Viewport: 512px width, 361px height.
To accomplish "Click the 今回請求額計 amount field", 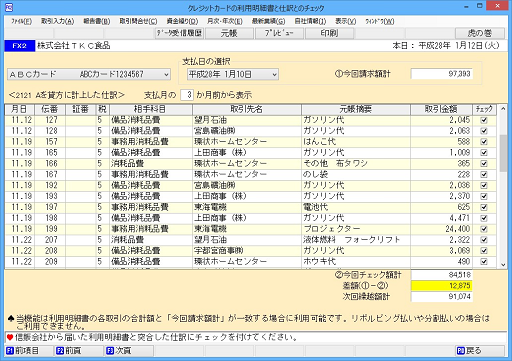I will tap(442, 74).
